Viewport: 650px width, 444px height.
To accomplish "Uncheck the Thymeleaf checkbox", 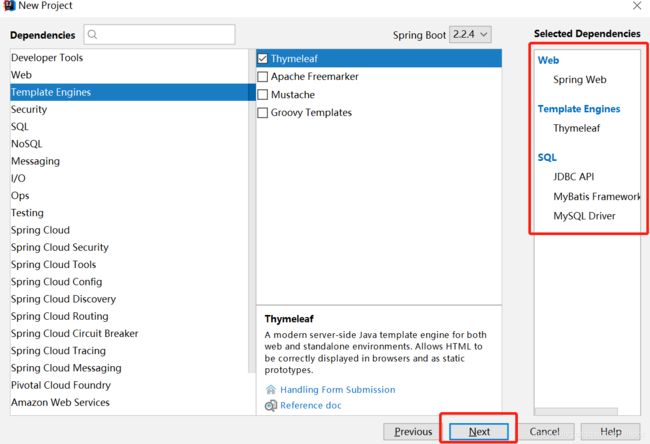I will 262,58.
